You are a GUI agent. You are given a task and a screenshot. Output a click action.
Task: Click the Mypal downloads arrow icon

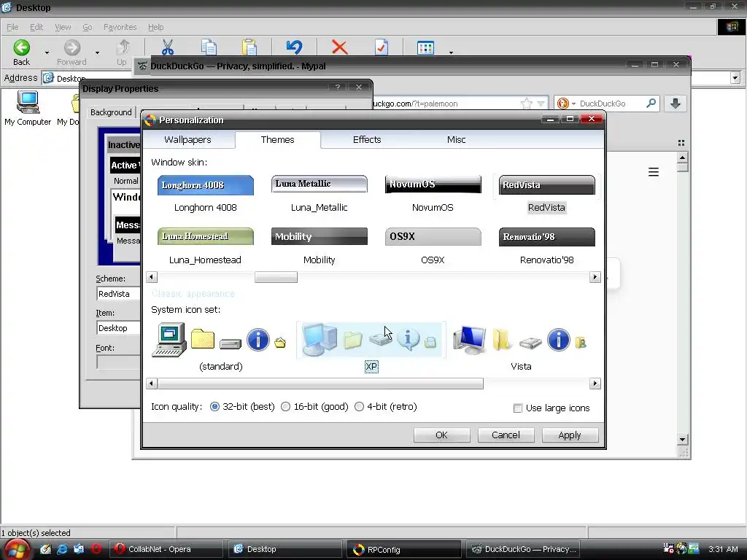point(675,104)
